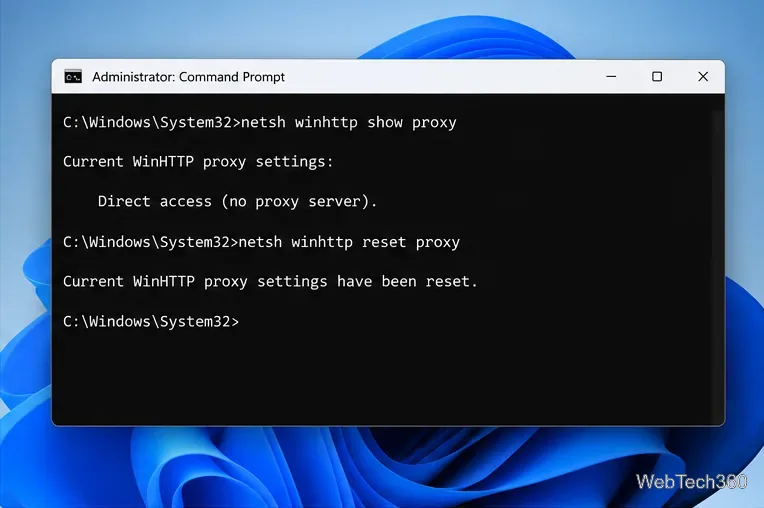Image resolution: width=764 pixels, height=508 pixels.
Task: Click the 'Current WinHTTP proxy settings:' output line
Action: click(198, 162)
